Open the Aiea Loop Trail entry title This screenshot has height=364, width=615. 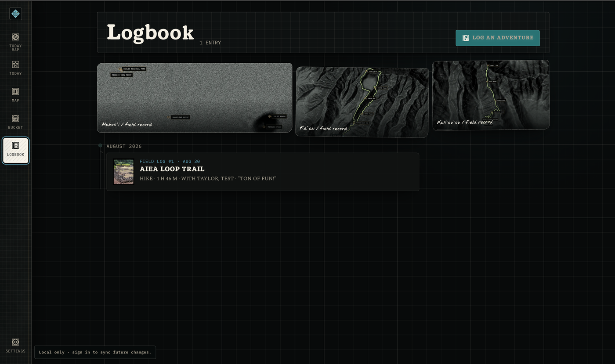coord(172,169)
